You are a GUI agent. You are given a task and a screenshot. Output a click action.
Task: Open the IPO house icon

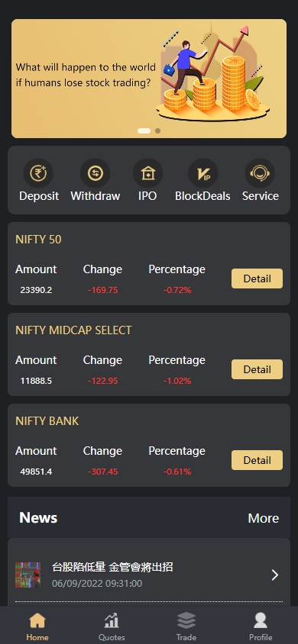[147, 173]
